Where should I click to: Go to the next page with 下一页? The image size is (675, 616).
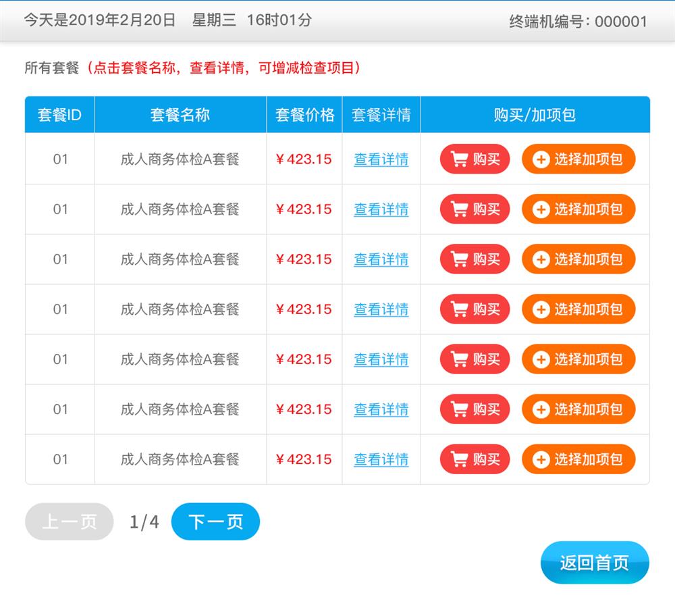click(x=215, y=521)
